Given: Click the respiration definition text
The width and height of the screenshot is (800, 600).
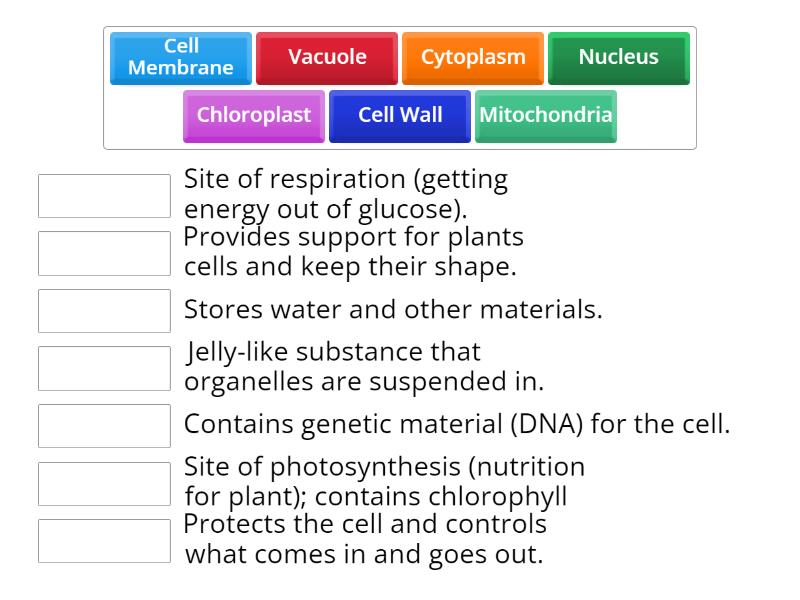Looking at the screenshot, I should pos(347,194).
